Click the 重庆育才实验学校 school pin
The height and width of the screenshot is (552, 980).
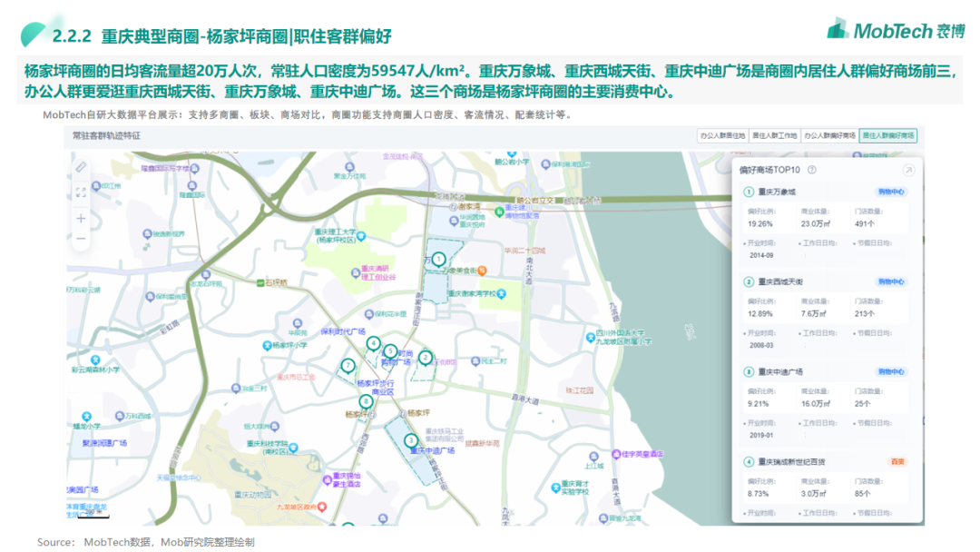[x=555, y=488]
